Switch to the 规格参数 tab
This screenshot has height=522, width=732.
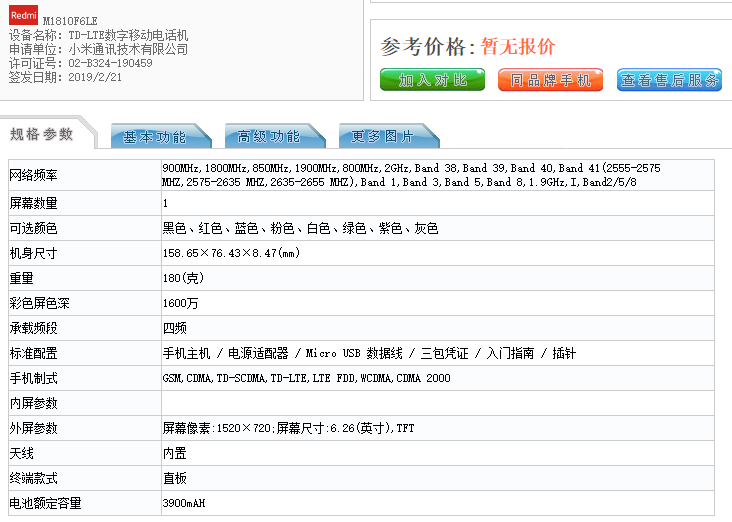point(42,134)
